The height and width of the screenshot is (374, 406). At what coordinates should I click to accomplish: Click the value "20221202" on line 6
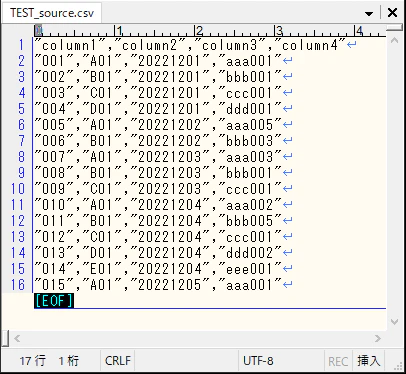point(170,125)
